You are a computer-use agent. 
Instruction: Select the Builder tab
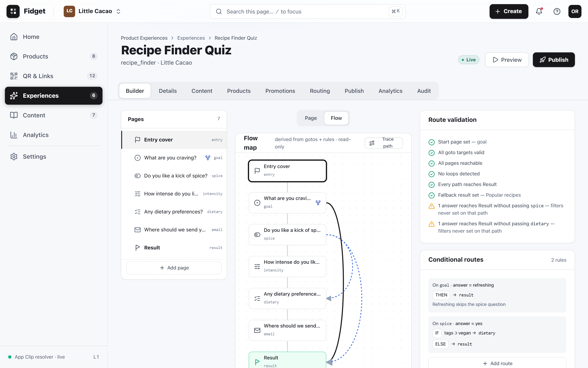coord(135,91)
